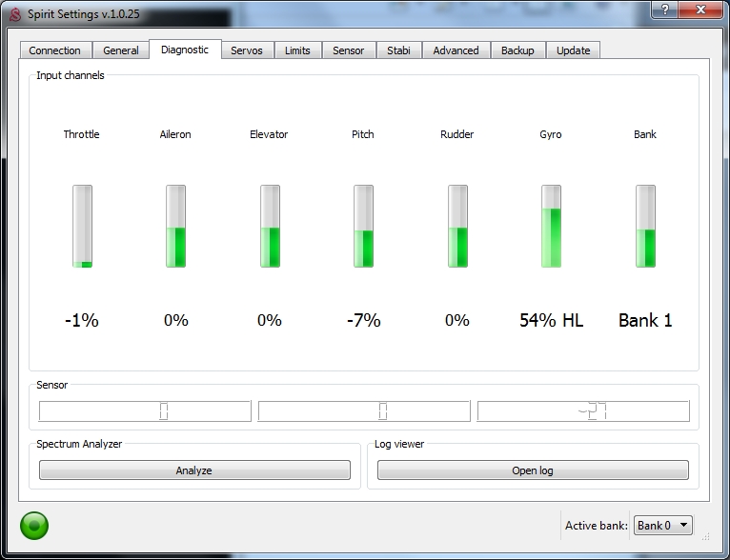Click the title bar help question mark

(x=663, y=9)
